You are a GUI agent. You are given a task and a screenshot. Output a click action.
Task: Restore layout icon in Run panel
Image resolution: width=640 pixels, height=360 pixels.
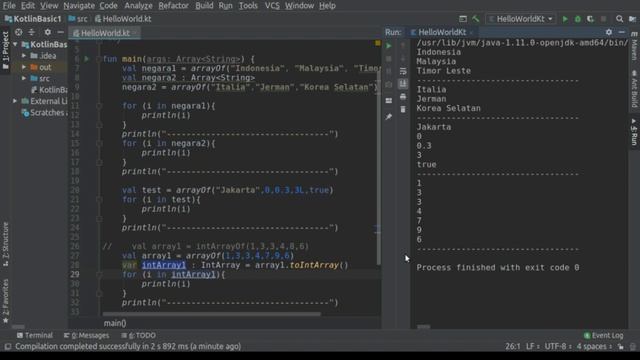click(389, 100)
